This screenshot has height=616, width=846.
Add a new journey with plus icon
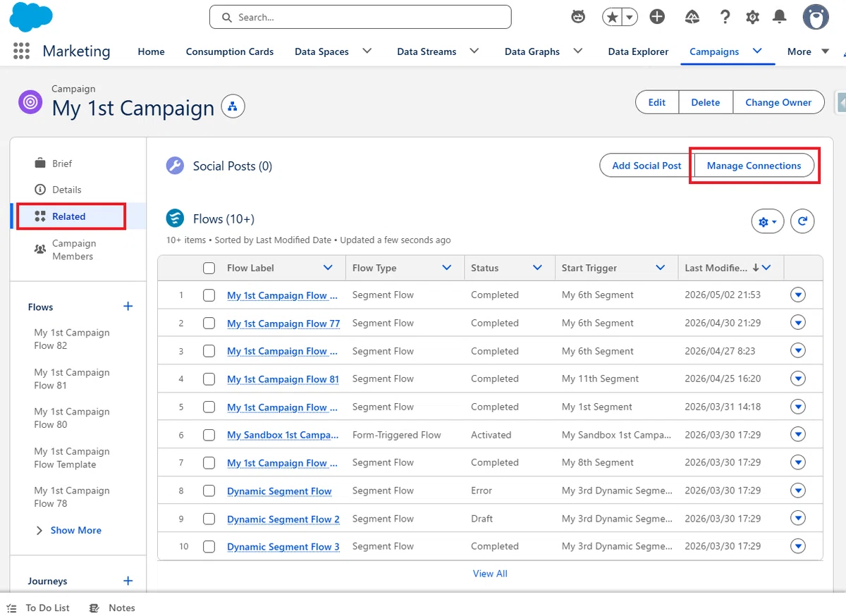point(128,581)
